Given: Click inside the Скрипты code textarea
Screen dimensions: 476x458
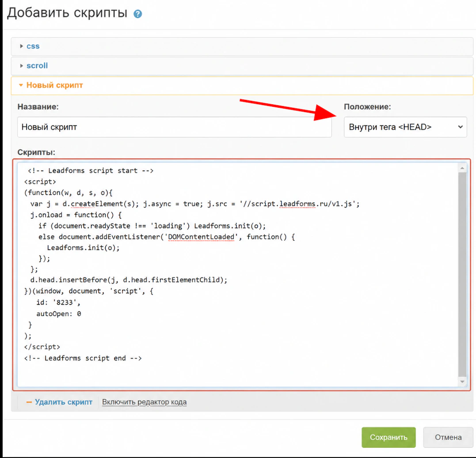Looking at the screenshot, I should (x=238, y=275).
